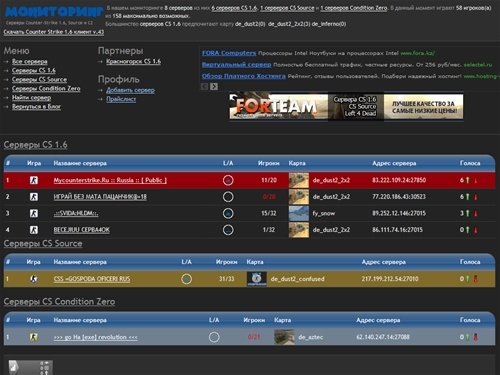Click the fy_snow map thumbnail
Screen dimensions: 500x375
click(299, 213)
